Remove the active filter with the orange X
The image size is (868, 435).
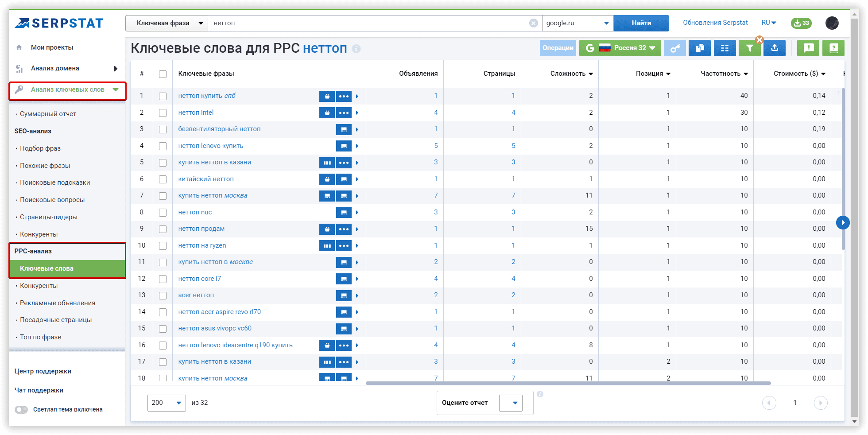pos(759,40)
